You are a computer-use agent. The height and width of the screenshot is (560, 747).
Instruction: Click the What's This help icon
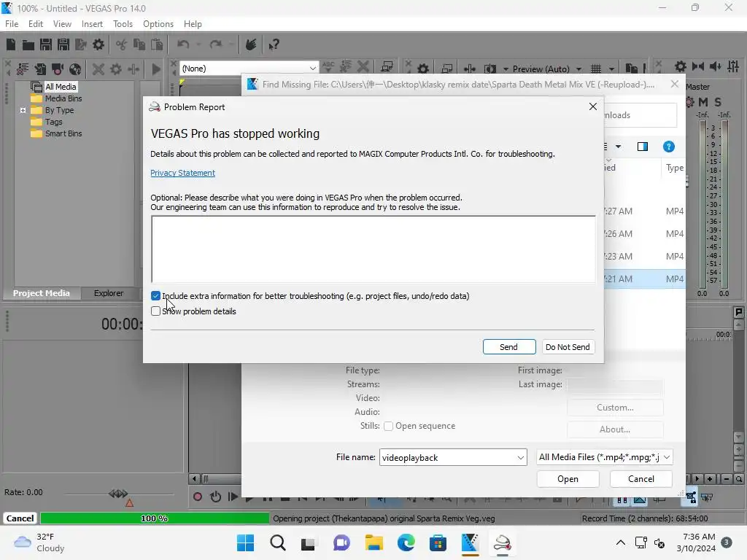tap(274, 44)
